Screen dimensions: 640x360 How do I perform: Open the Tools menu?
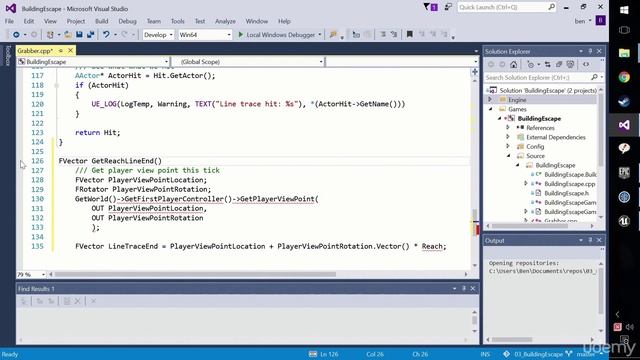[x=178, y=21]
